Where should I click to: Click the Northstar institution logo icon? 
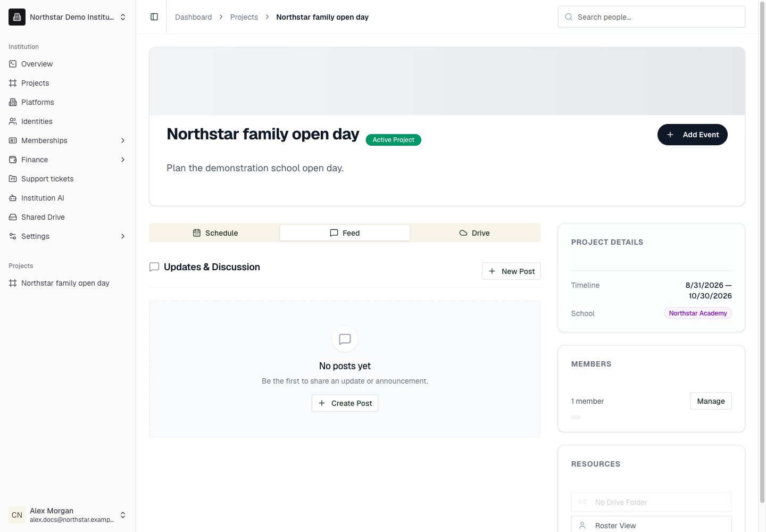click(17, 17)
